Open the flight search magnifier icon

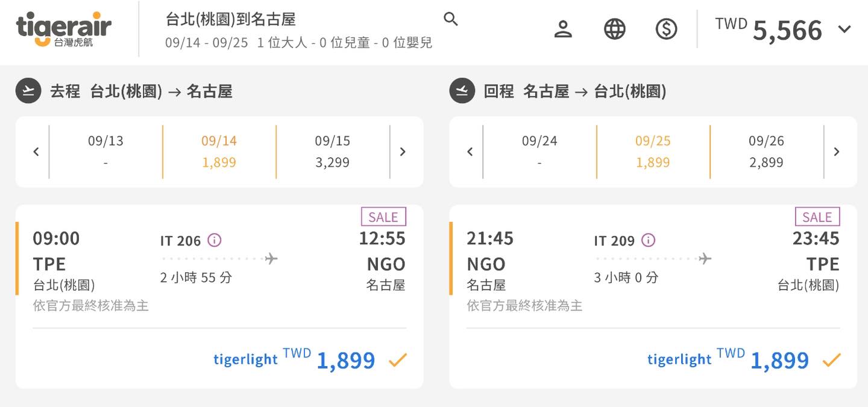coord(451,19)
